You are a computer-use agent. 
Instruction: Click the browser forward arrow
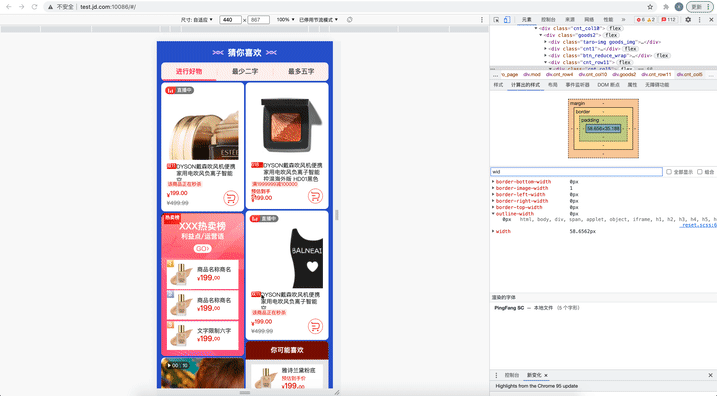[21, 7]
